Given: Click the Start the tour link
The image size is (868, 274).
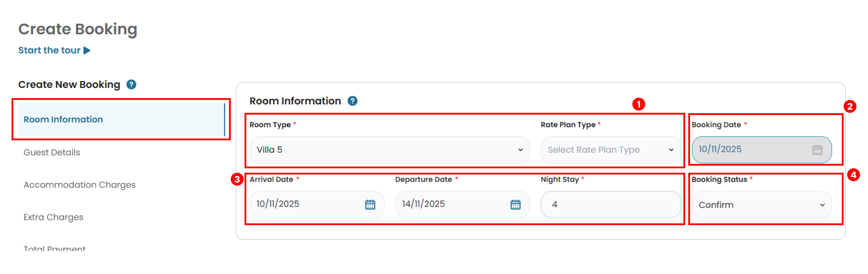Looking at the screenshot, I should coord(49,51).
